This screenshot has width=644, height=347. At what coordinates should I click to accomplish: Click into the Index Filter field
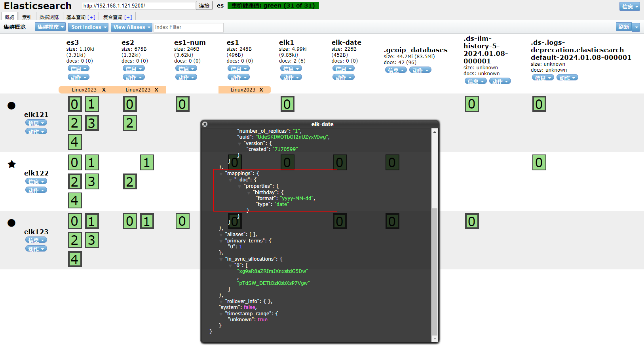tap(188, 27)
